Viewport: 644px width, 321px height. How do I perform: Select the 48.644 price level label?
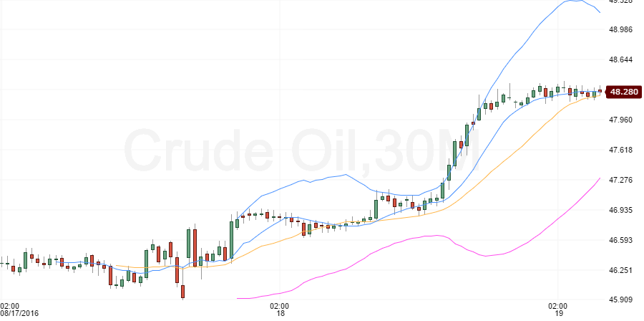coord(620,59)
